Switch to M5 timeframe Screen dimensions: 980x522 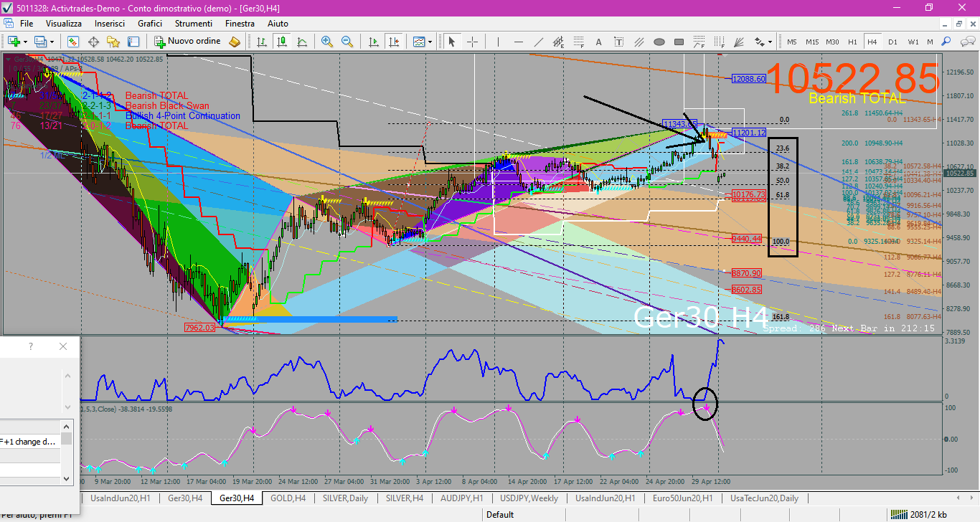[x=792, y=42]
